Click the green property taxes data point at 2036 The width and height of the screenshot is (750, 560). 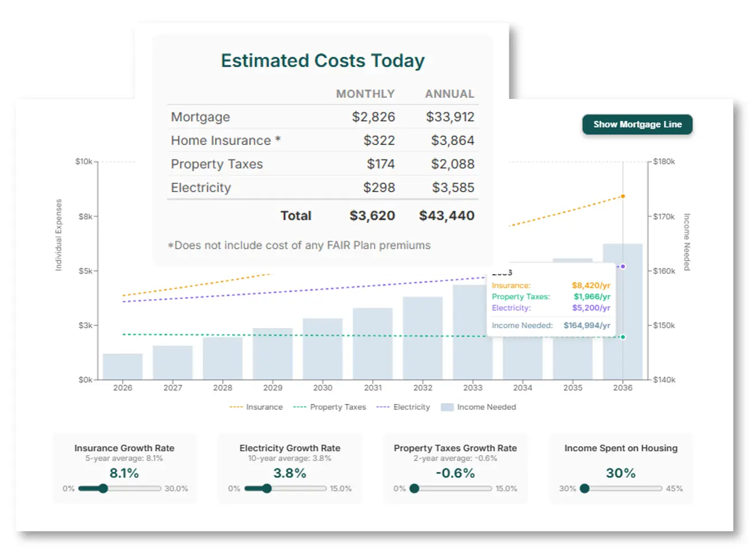click(x=623, y=337)
